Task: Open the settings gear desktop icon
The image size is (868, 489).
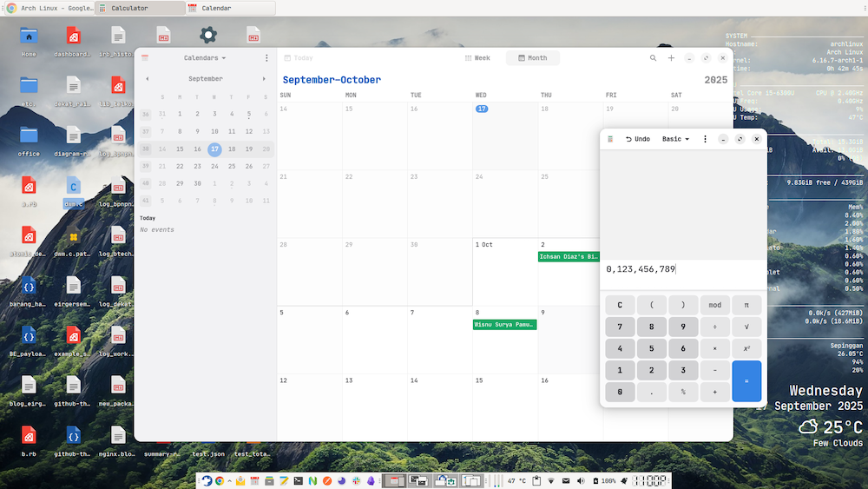Action: (208, 36)
